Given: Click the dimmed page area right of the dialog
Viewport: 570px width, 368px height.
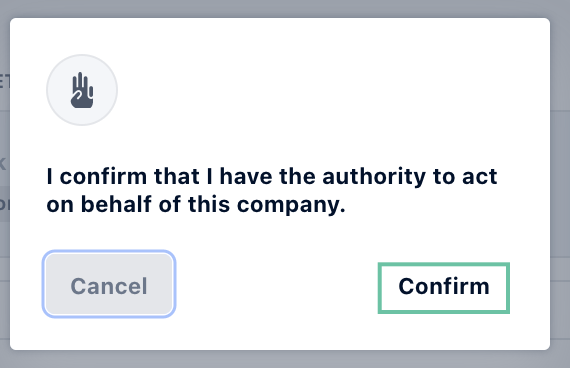Looking at the screenshot, I should 560,184.
